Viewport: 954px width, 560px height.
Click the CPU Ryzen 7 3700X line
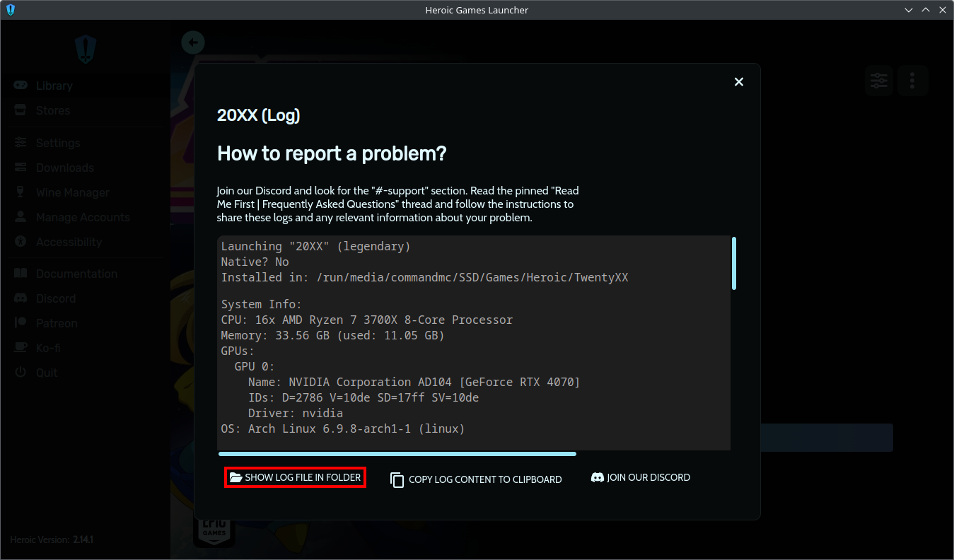[x=366, y=320]
